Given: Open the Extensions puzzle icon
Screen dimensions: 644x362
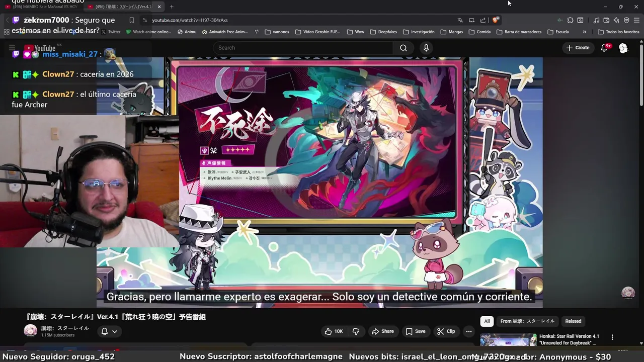Looking at the screenshot, I should [570, 20].
